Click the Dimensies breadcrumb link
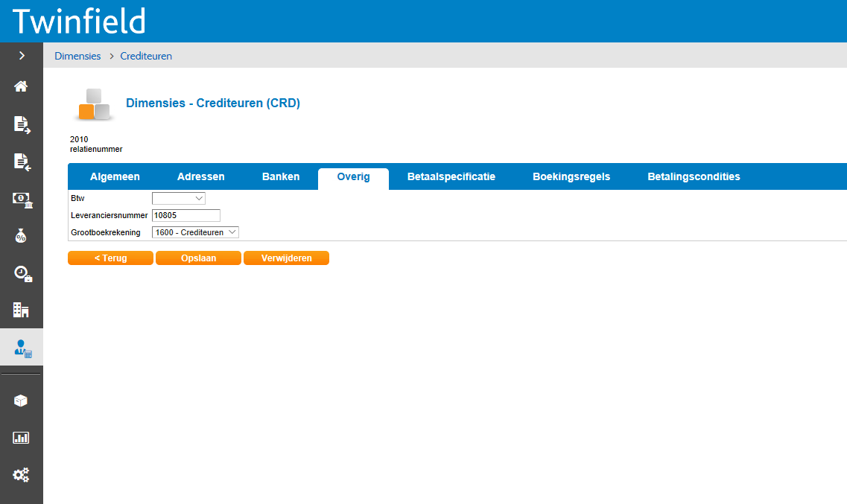 point(77,56)
